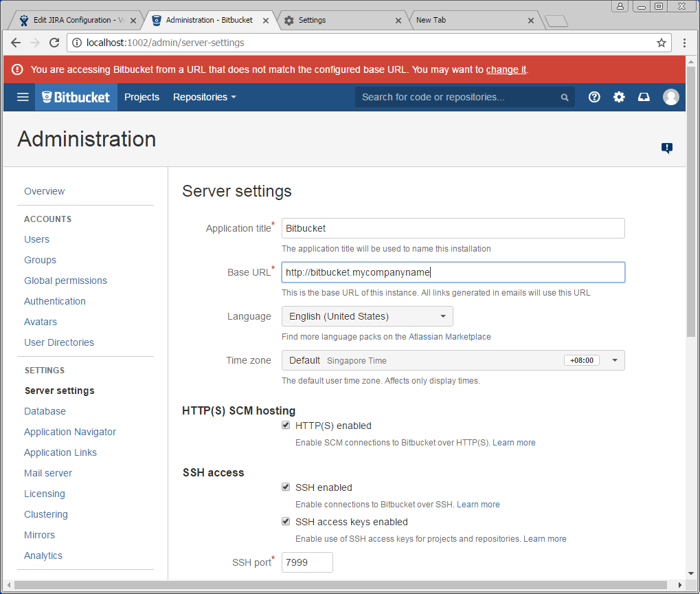Click the site info icon in address bar
The width and height of the screenshot is (700, 594).
(x=77, y=43)
